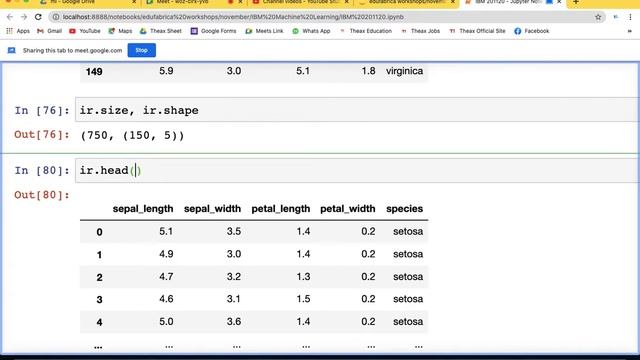The height and width of the screenshot is (360, 640).
Task: Click the tab-sharing screen icon in the share bar
Action: click(x=11, y=50)
